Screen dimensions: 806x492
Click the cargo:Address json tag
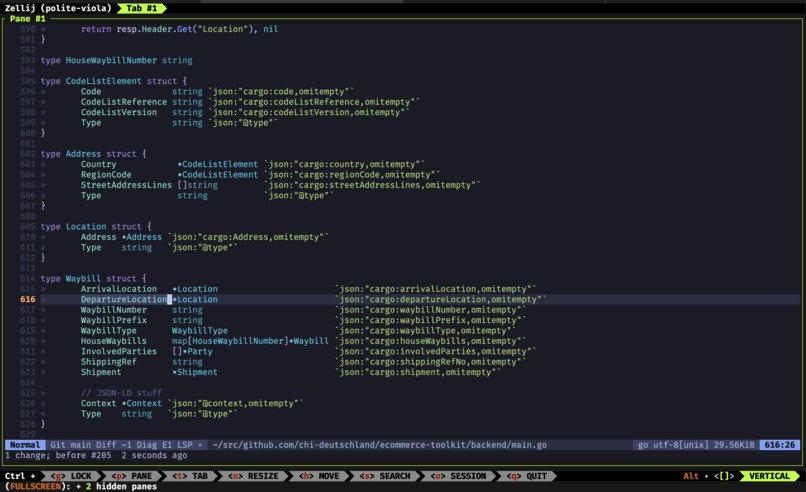click(x=248, y=236)
